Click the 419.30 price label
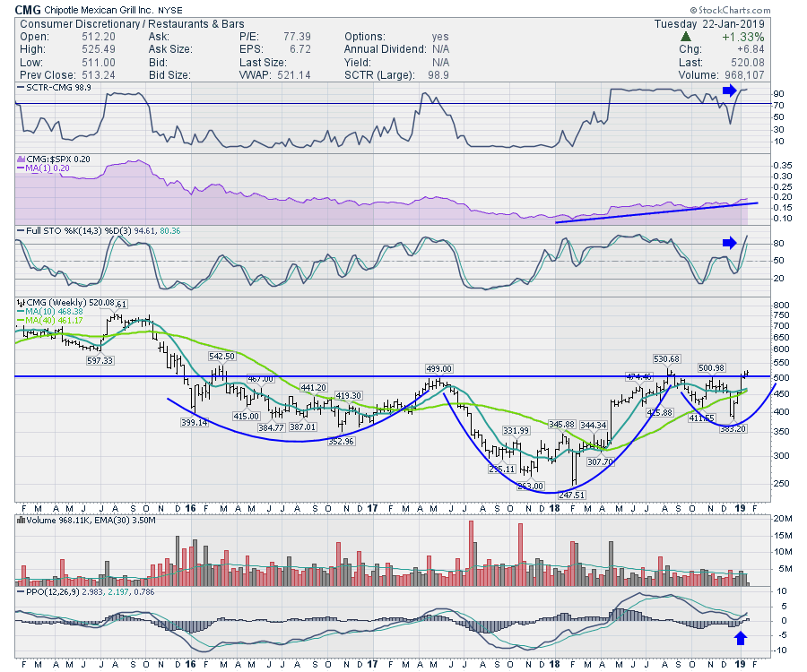This screenshot has width=807, height=672. (349, 396)
